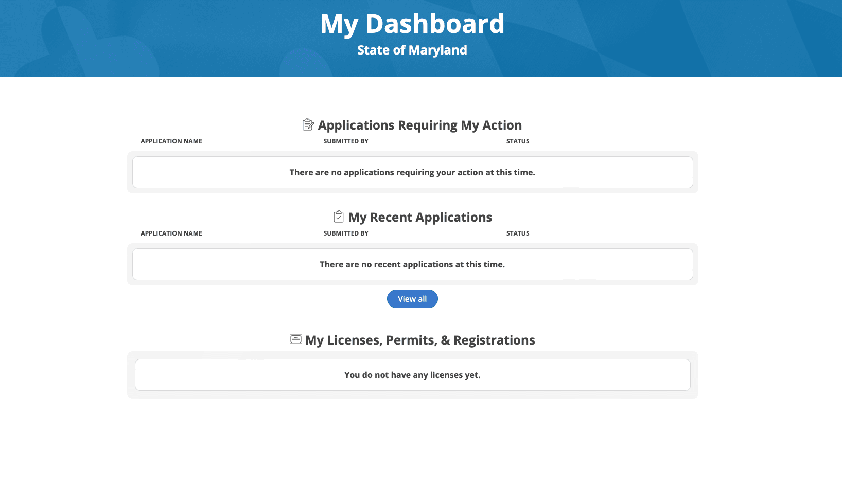
Task: Click 'My Recent Applications' heading
Action: [x=420, y=217]
